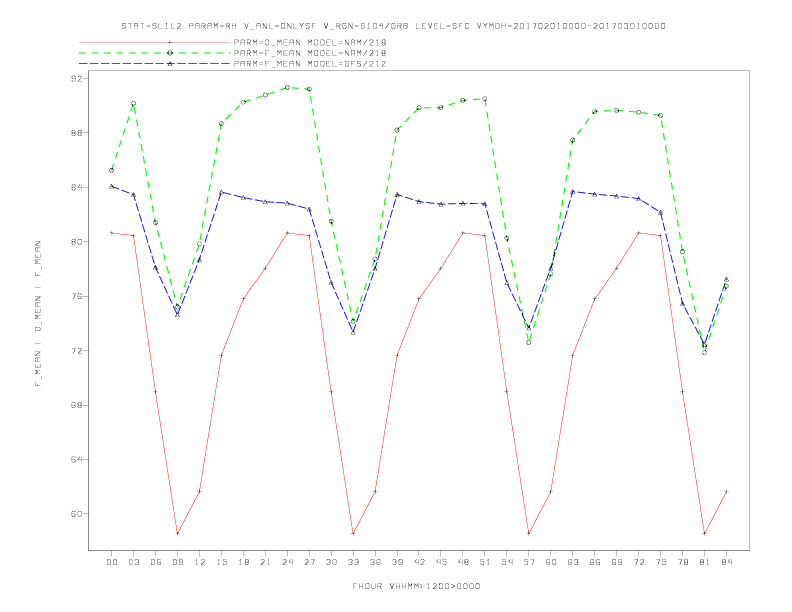Image resolution: width=792 pixels, height=612 pixels.
Task: Click x-axis forecast hour label 33
Action: 353,562
